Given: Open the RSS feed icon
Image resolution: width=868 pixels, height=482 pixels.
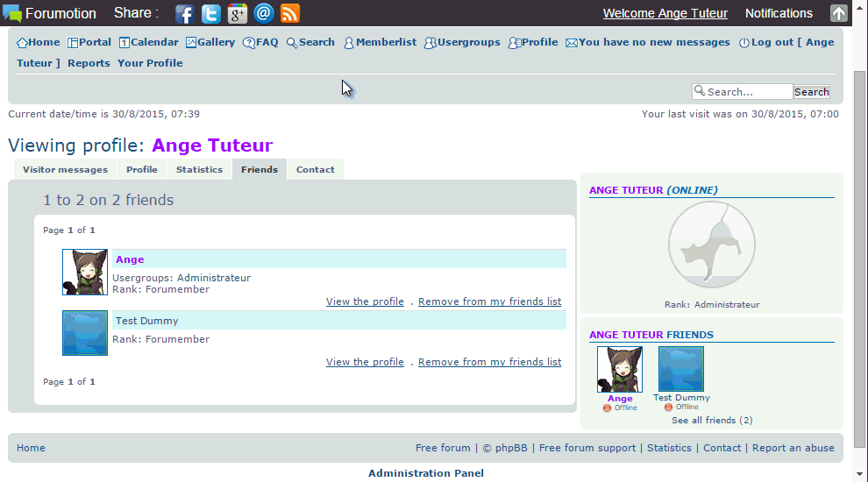Looking at the screenshot, I should 290,13.
